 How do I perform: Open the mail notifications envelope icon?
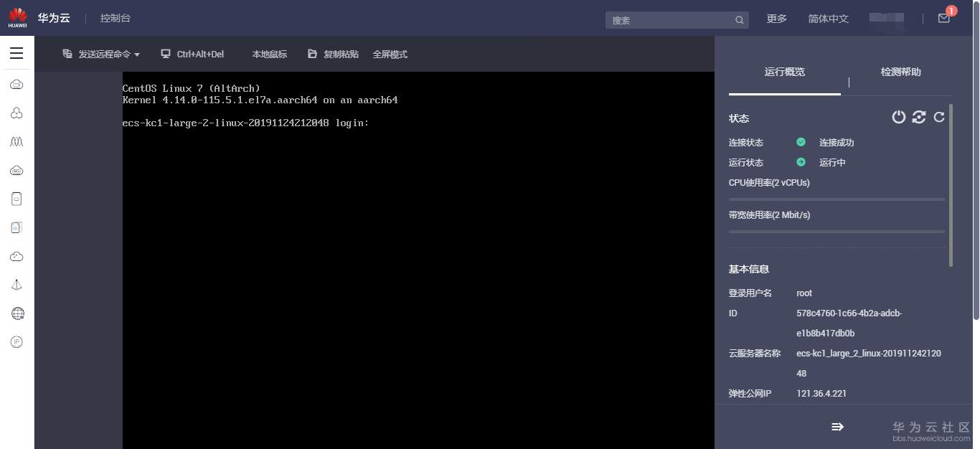(x=943, y=19)
